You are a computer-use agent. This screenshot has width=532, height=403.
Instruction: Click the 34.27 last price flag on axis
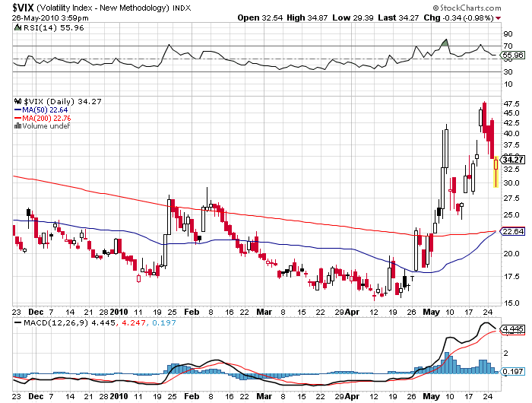[513, 160]
